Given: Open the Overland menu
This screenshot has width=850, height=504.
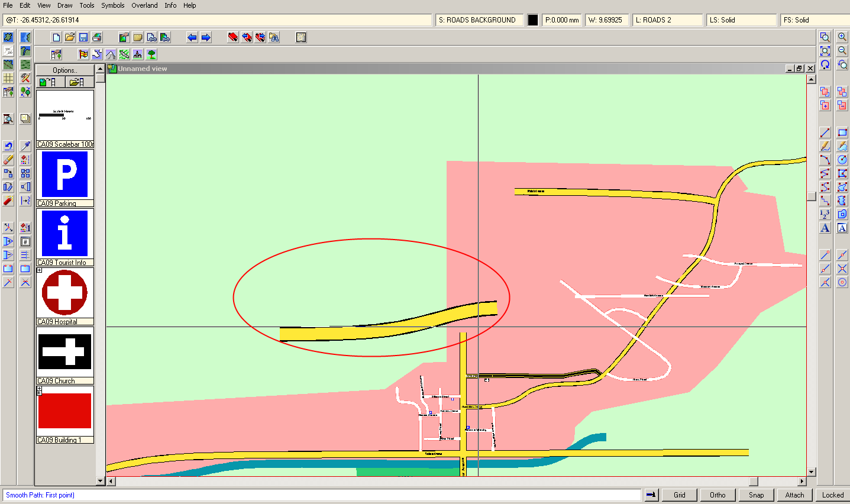Looking at the screenshot, I should point(144,5).
